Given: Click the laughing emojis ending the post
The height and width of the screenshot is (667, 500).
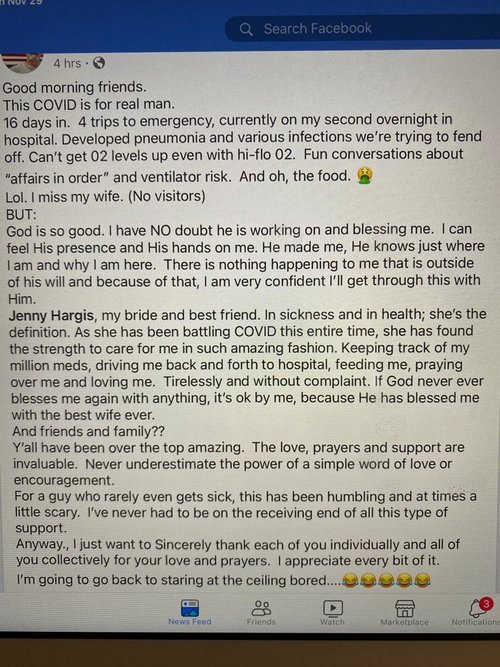Looking at the screenshot, I should [x=386, y=580].
